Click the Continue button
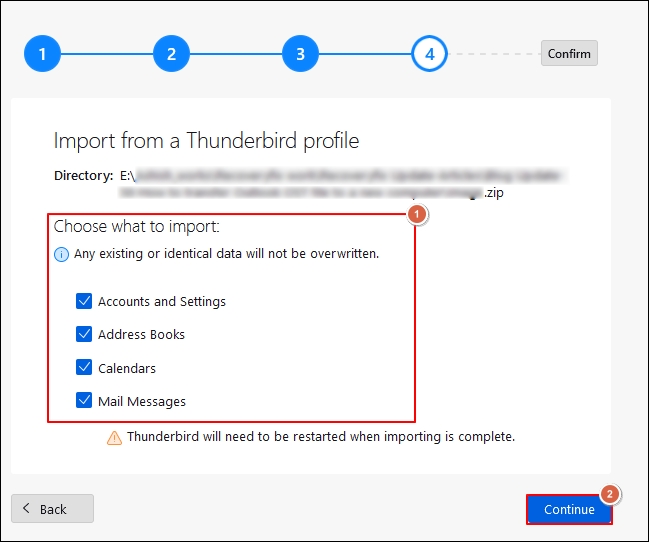This screenshot has height=542, width=649. click(x=569, y=509)
